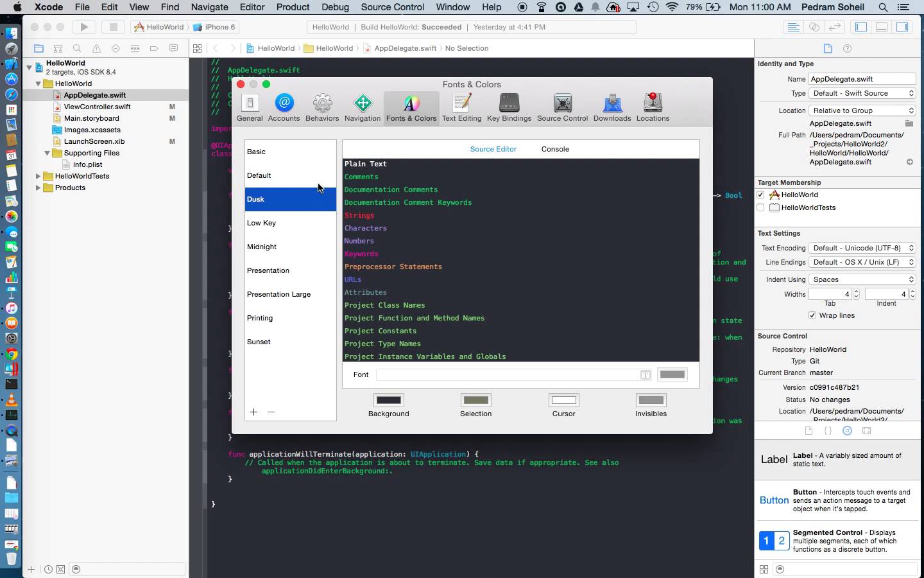Show the File inspector icon
Screen dimensions: 924x578
click(x=828, y=48)
